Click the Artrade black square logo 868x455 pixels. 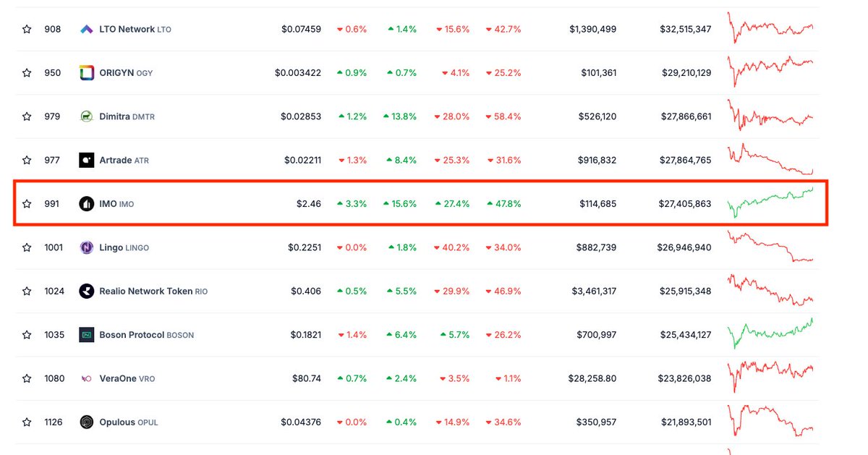tap(87, 160)
